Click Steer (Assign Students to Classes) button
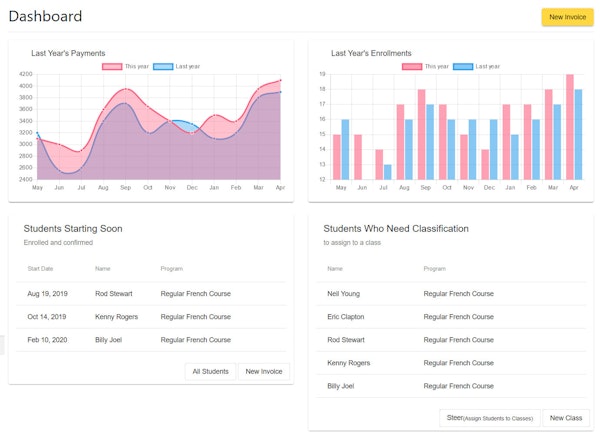Screen dimensions: 600x438 pyautogui.click(x=490, y=418)
